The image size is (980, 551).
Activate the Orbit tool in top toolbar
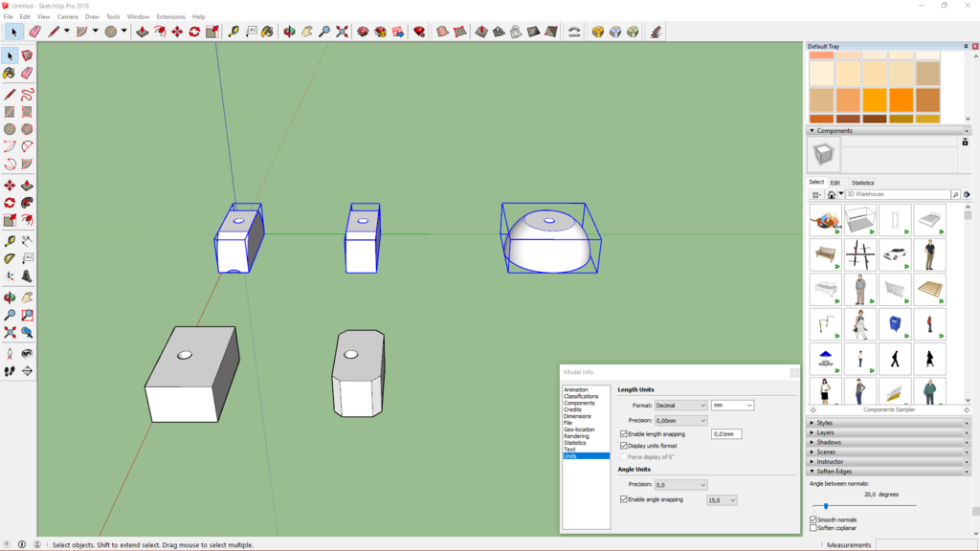[x=289, y=32]
